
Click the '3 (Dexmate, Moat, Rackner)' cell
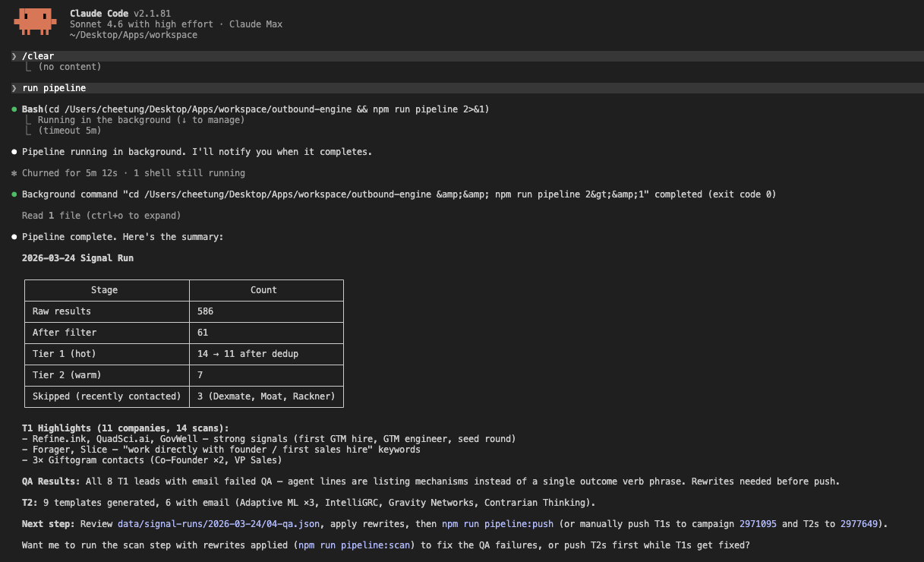(x=266, y=396)
